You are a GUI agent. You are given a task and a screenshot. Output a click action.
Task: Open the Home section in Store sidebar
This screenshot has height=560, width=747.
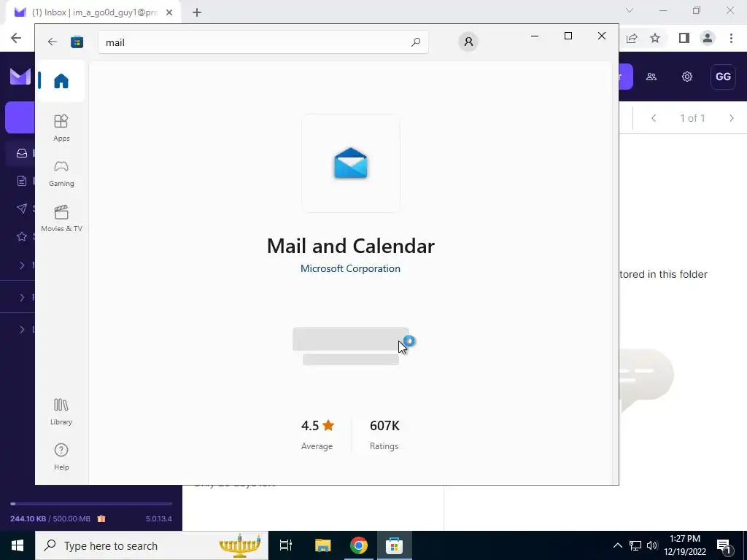click(x=61, y=81)
